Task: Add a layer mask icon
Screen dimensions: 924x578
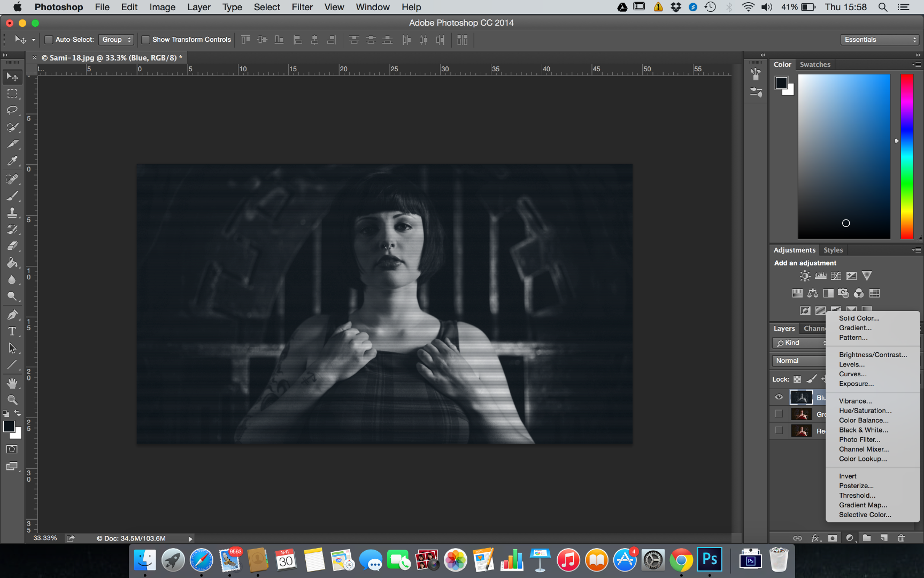Action: [832, 538]
